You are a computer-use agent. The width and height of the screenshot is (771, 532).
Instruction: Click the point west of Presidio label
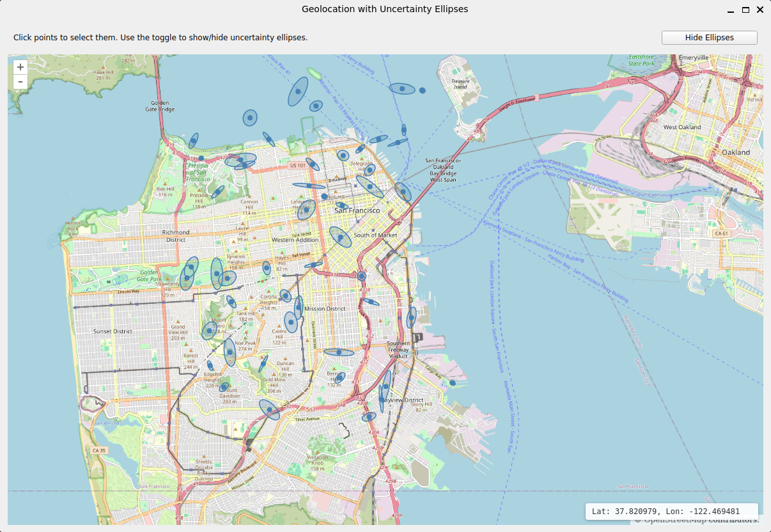[x=201, y=158]
